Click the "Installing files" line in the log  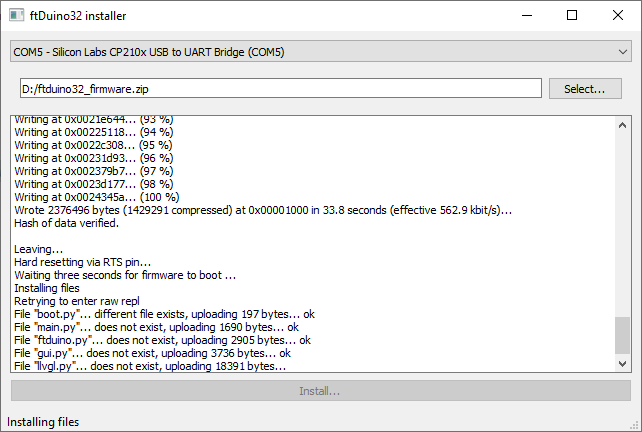point(47,288)
